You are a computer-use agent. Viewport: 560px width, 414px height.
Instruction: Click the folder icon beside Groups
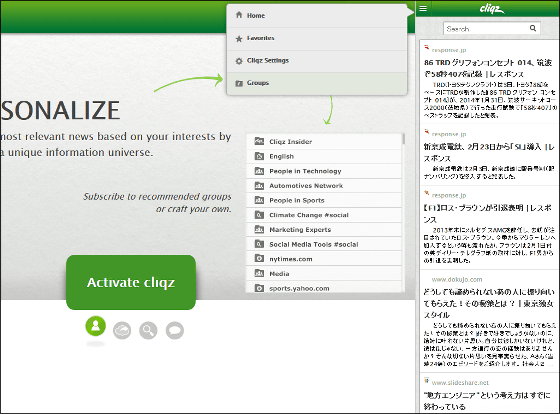[239, 83]
